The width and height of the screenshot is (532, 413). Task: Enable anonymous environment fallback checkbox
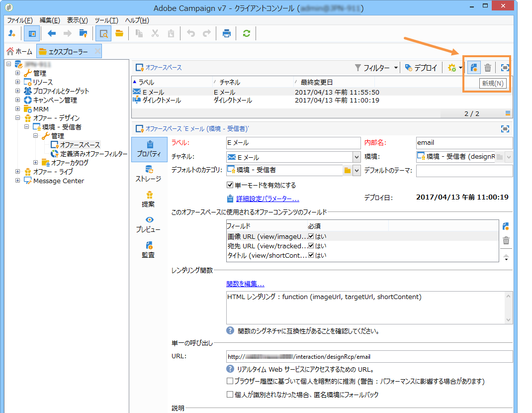point(230,394)
